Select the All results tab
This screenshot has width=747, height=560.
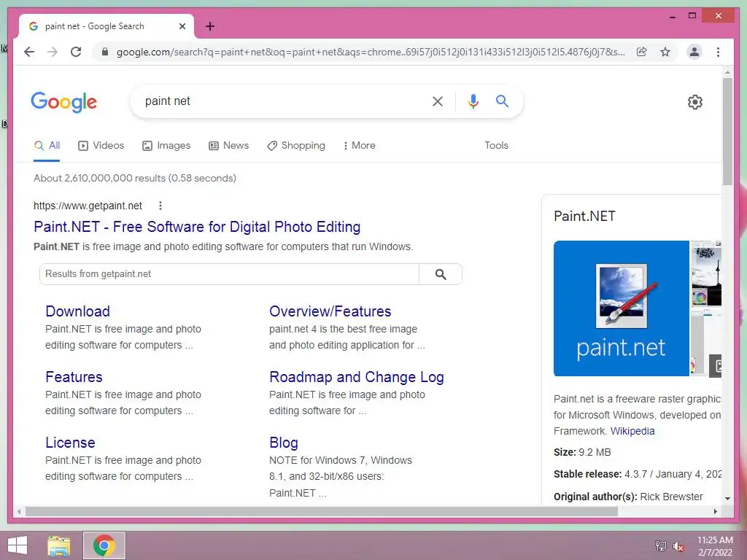pos(47,146)
